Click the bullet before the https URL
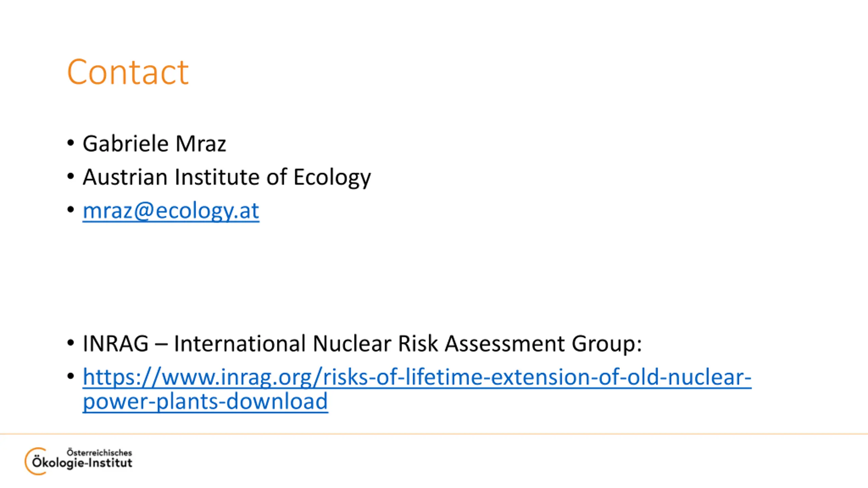 71,376
